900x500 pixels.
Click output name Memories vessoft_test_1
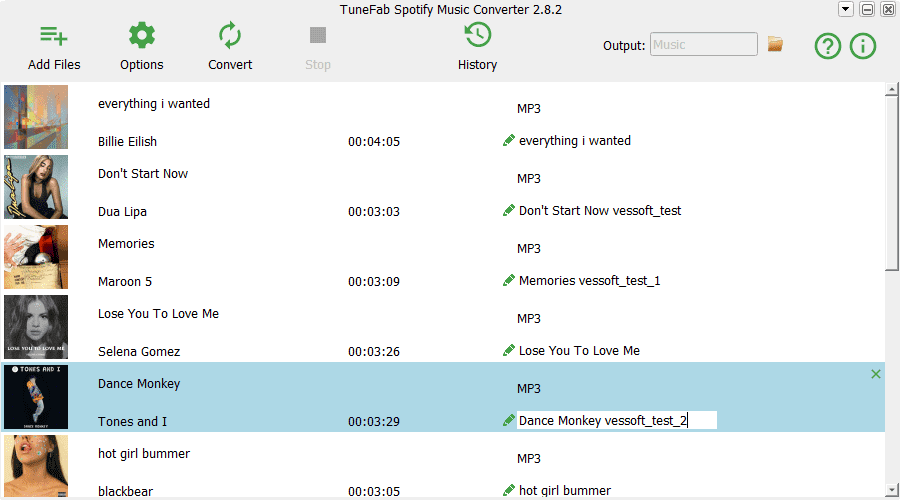[589, 281]
